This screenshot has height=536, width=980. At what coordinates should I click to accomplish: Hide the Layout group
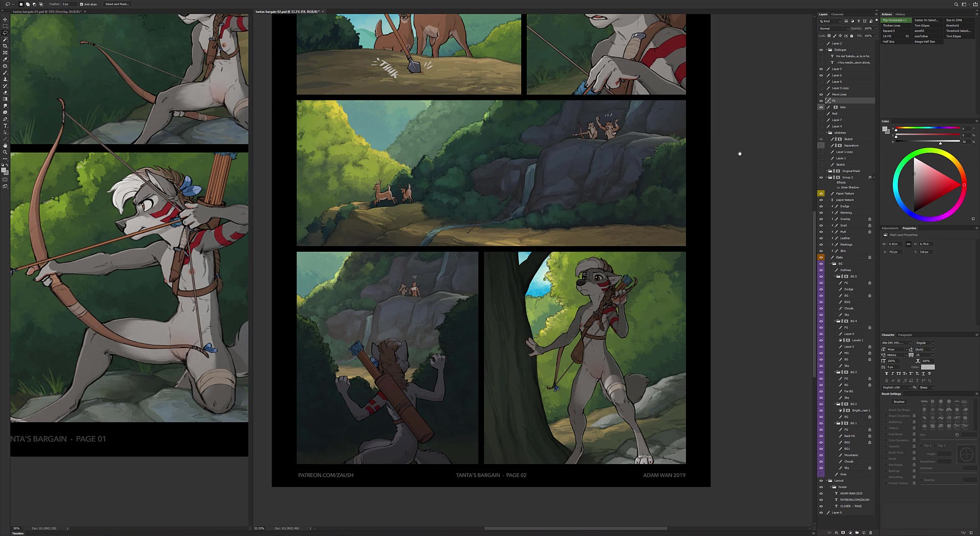pos(821,480)
